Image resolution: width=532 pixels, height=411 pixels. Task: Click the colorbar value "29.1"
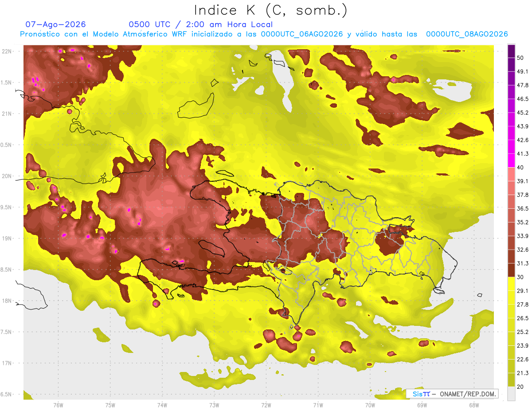coord(523,290)
